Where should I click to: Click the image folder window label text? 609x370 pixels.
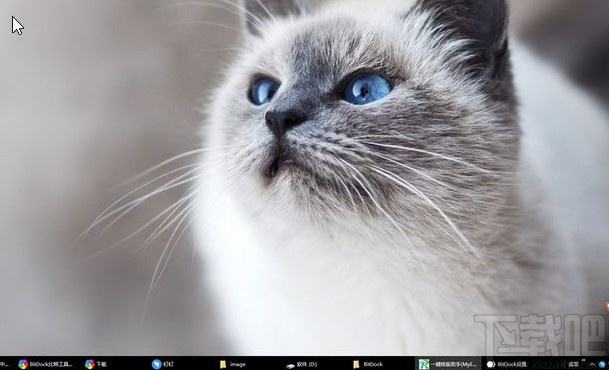click(x=237, y=364)
